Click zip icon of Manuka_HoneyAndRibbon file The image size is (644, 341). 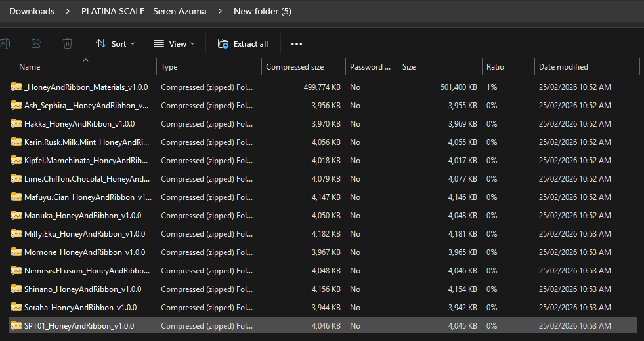pyautogui.click(x=16, y=216)
